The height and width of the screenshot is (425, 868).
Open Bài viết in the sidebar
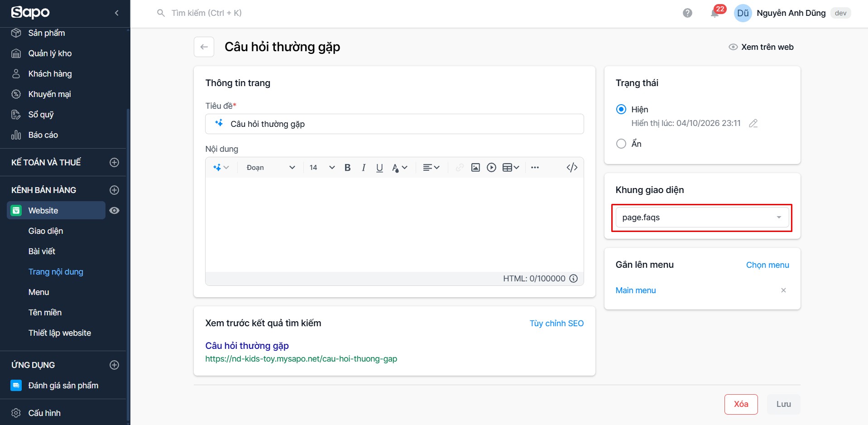pyautogui.click(x=42, y=251)
